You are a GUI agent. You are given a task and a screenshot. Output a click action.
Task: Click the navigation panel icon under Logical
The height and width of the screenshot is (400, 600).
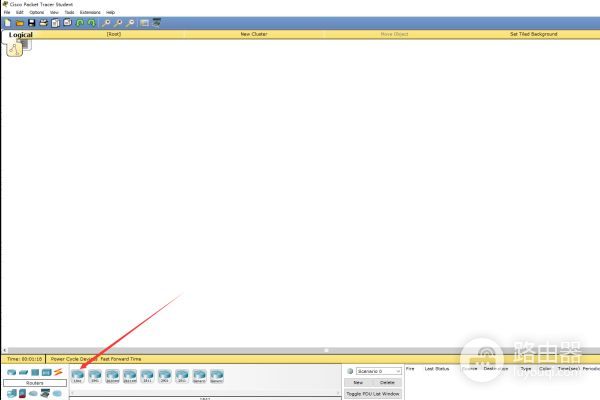15,49
